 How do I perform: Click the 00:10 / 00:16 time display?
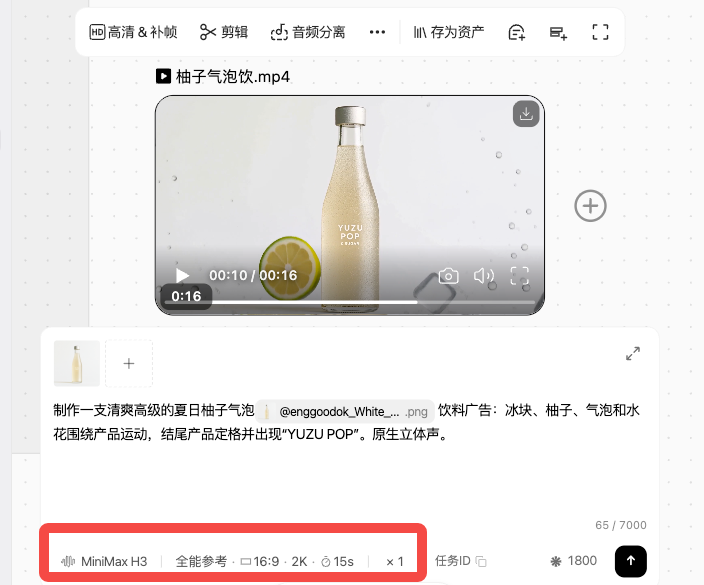253,275
